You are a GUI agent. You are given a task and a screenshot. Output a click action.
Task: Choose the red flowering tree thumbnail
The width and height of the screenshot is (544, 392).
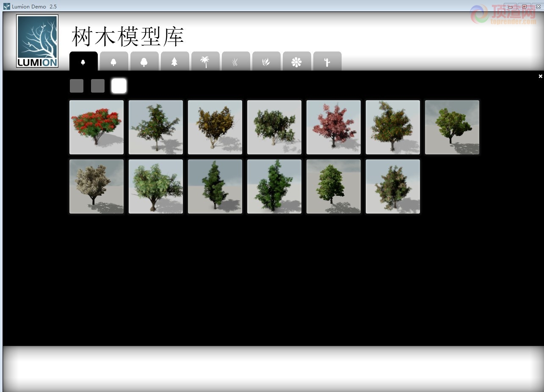tap(97, 127)
